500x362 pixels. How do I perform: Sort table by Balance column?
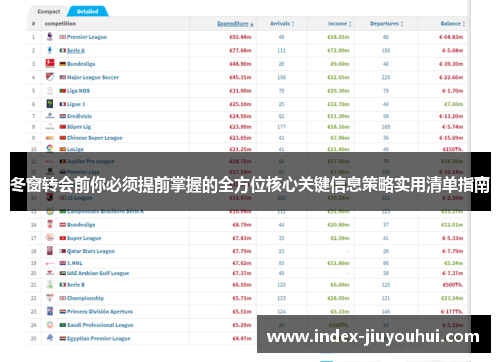[453, 24]
